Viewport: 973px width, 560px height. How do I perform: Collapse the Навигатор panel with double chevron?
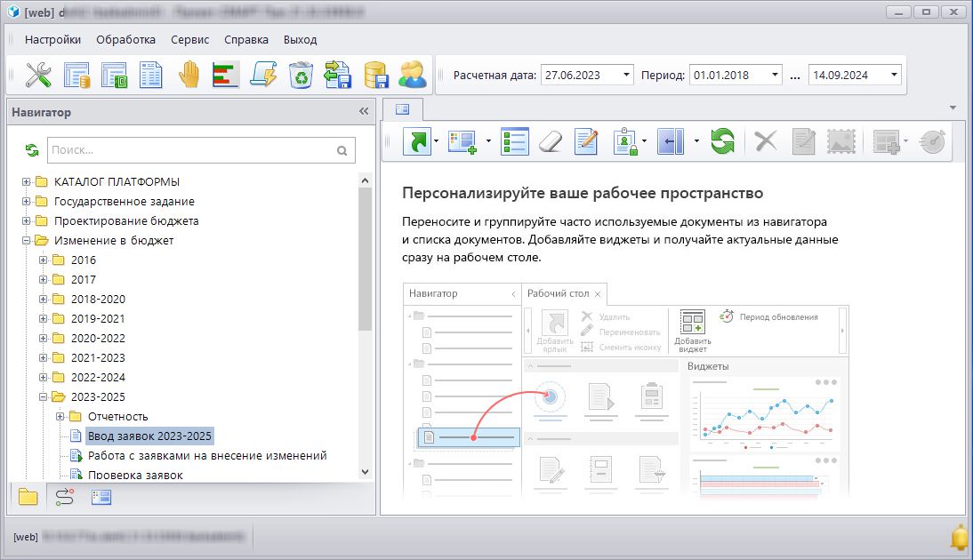pyautogui.click(x=363, y=112)
